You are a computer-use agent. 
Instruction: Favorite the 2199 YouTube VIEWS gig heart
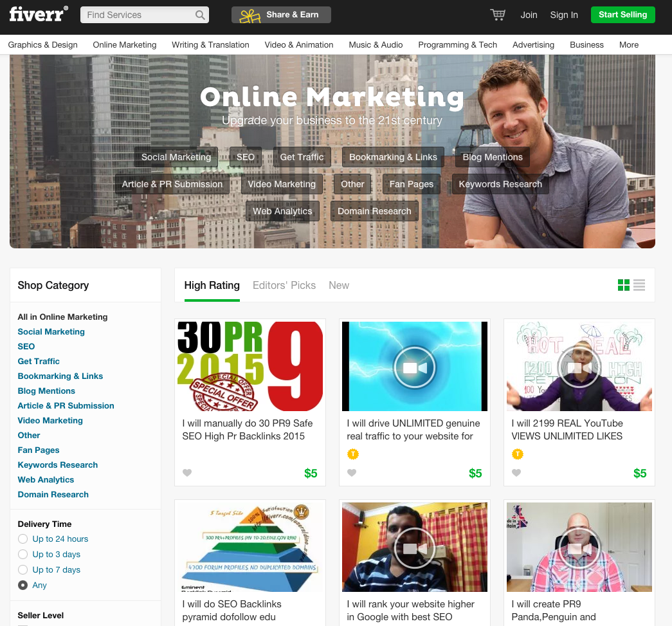[516, 473]
